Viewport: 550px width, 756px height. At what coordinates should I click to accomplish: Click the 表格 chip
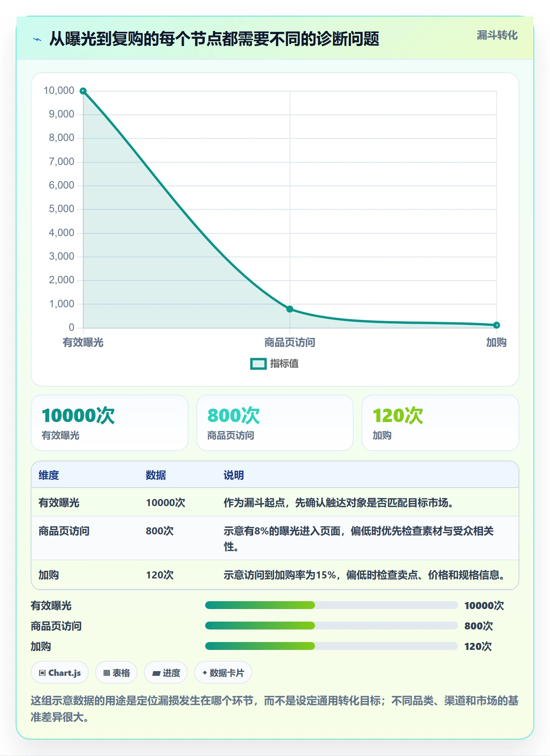pyautogui.click(x=116, y=673)
